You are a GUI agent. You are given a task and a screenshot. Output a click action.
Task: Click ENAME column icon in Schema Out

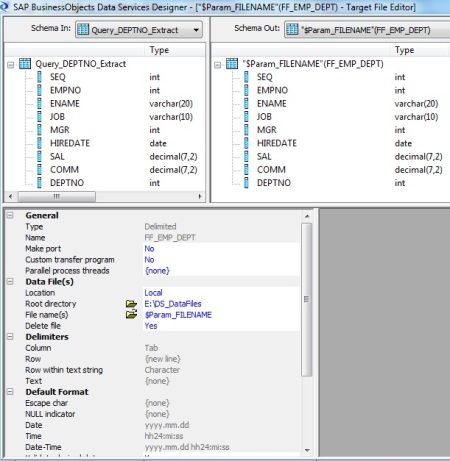(246, 103)
